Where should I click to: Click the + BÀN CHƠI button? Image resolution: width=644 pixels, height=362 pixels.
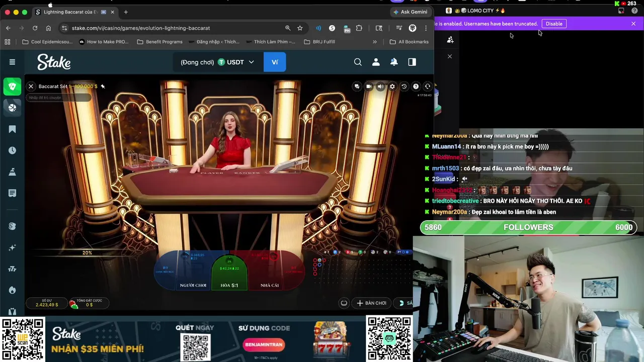point(372,303)
